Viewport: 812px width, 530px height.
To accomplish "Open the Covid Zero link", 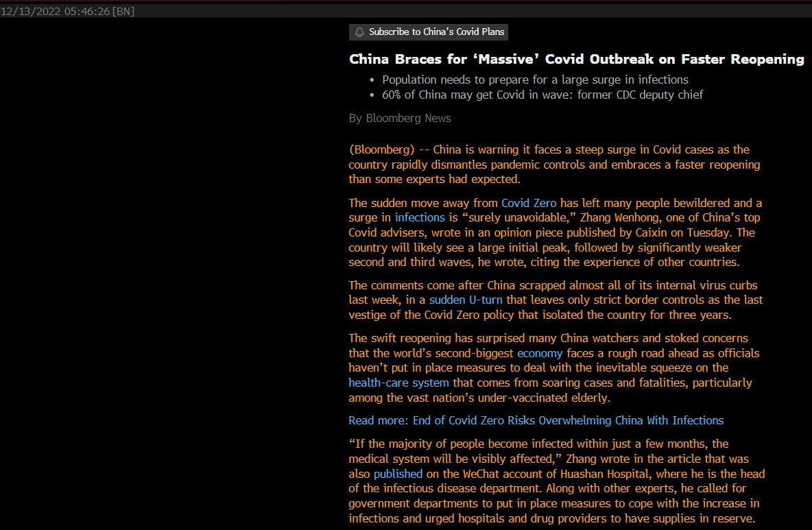I will [529, 203].
